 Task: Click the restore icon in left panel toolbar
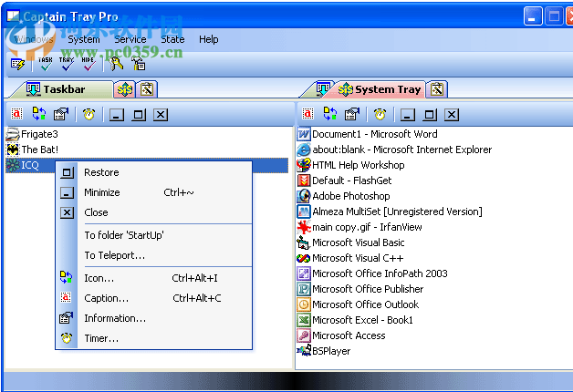[139, 114]
